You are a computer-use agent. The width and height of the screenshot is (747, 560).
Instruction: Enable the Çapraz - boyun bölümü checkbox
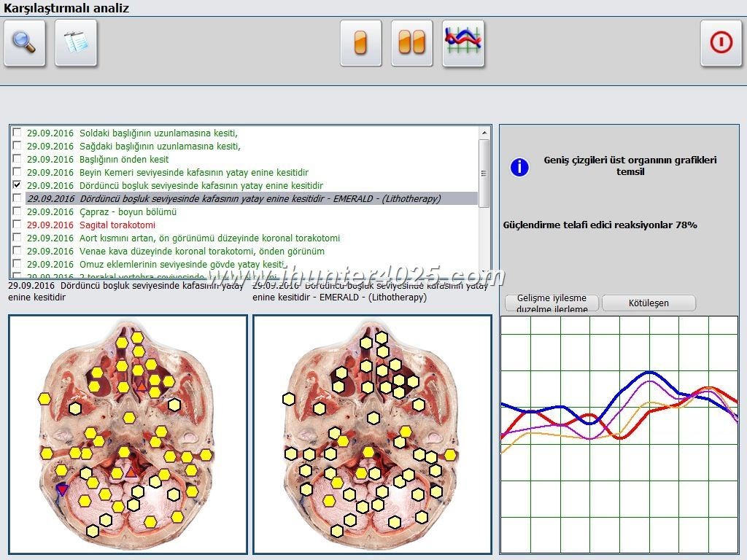click(15, 213)
